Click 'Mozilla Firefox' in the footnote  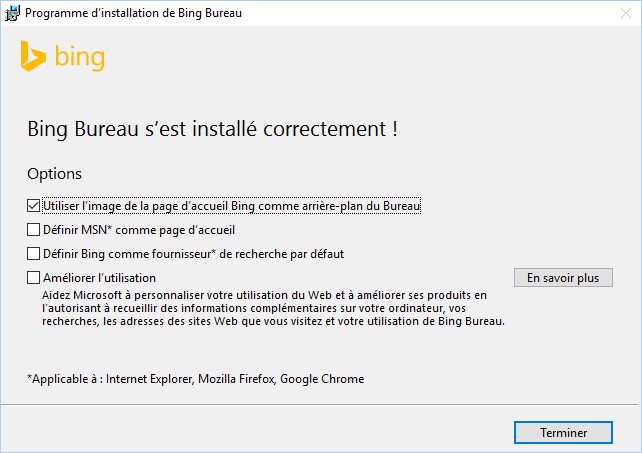pyautogui.click(x=234, y=379)
